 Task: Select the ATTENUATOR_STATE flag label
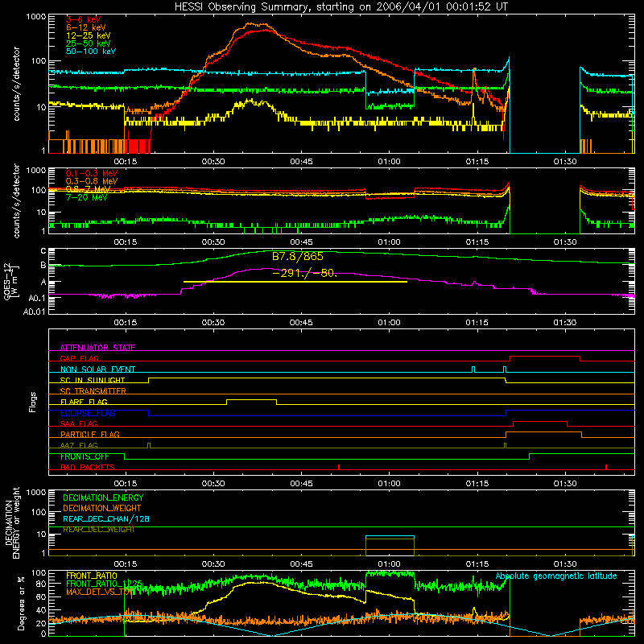[97, 348]
